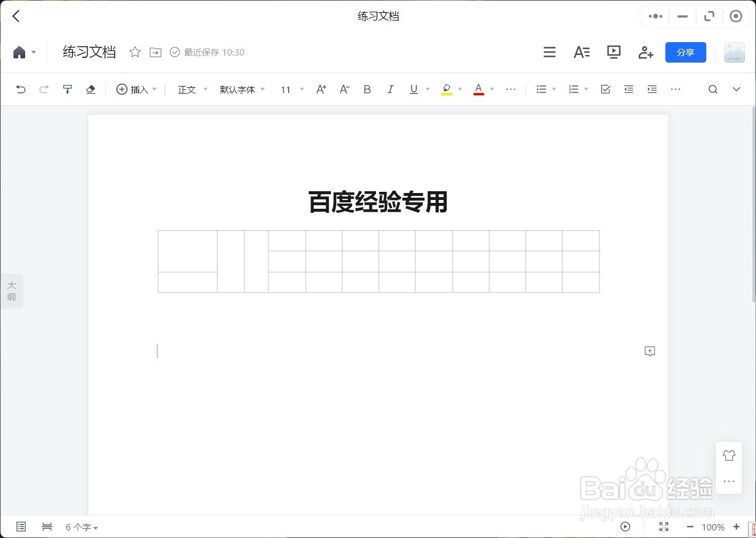Click the 分享 button
The width and height of the screenshot is (756, 538).
coord(686,52)
